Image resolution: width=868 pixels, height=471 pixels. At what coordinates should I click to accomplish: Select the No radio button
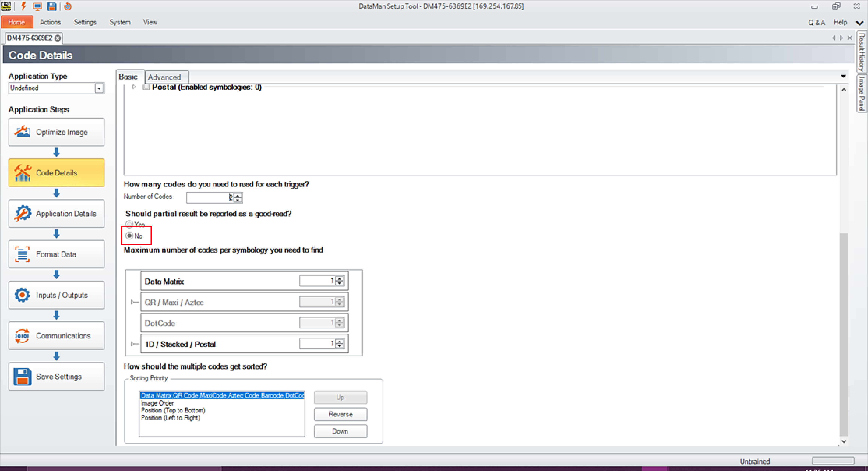tap(129, 236)
